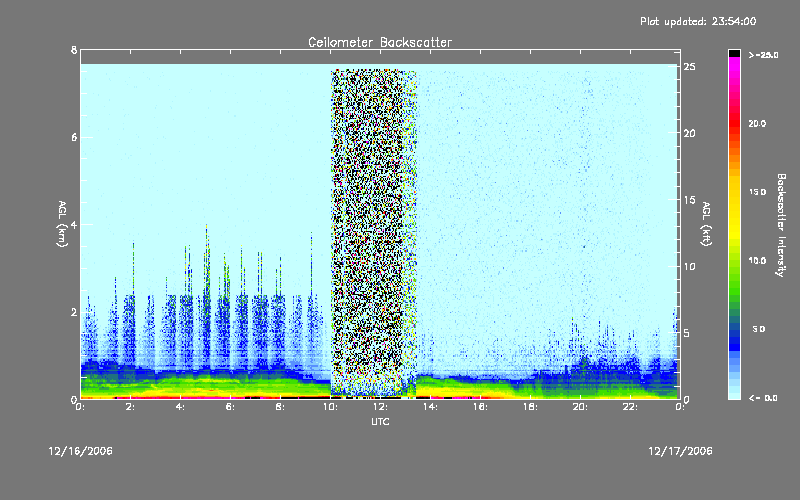The image size is (800, 500).
Task: Click the "18:" UTC hour tick label
Action: [531, 407]
